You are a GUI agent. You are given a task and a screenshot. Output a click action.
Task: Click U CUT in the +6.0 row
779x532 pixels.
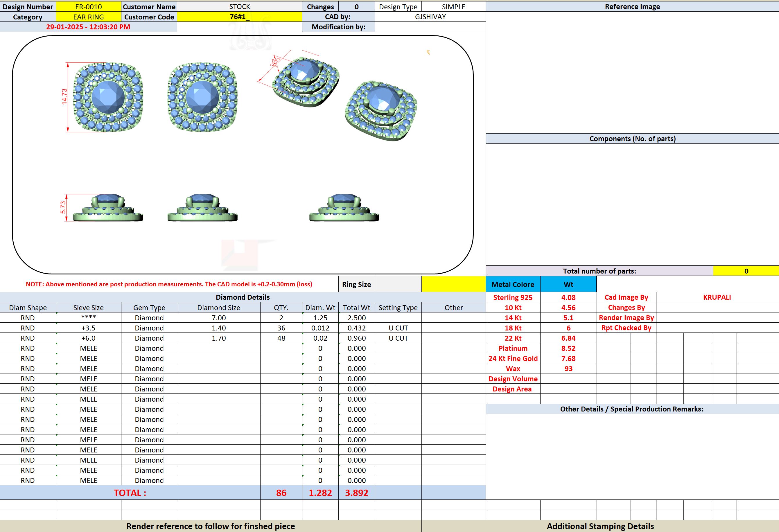(398, 338)
